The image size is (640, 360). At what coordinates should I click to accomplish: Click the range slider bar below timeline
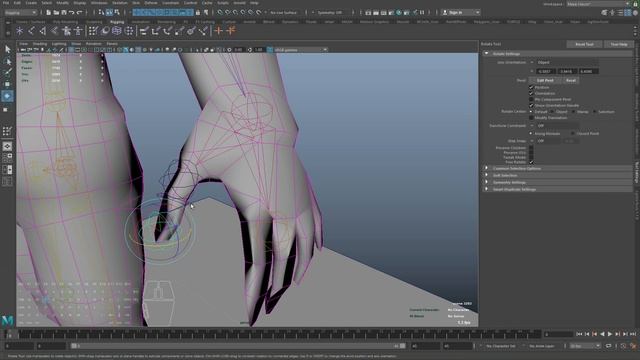238,346
